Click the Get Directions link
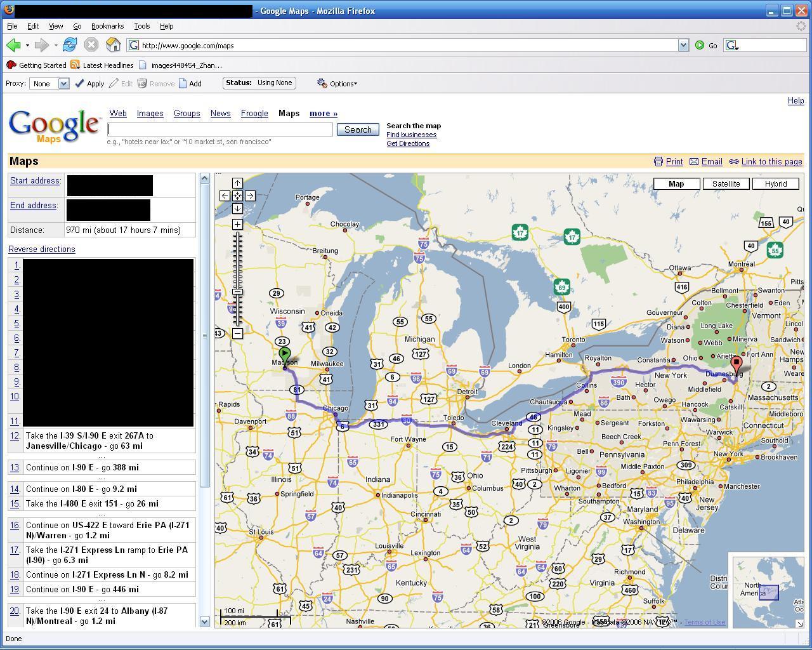Image resolution: width=812 pixels, height=650 pixels. pos(408,143)
